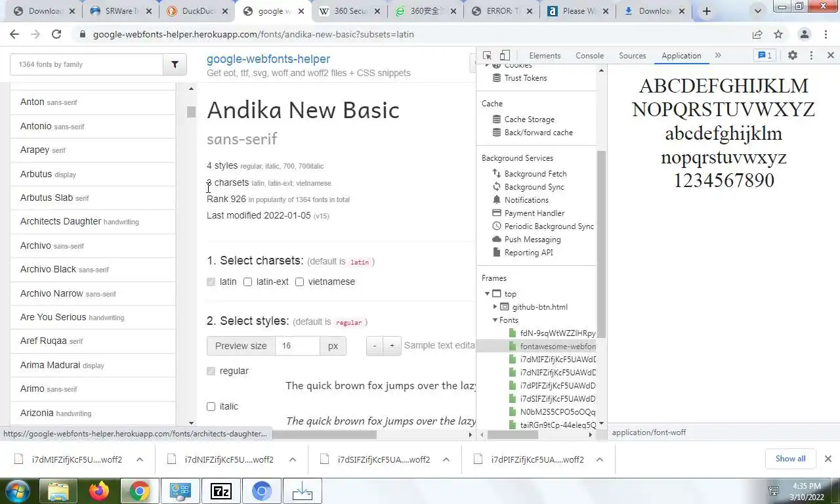
Task: Open the tab search dropdown arrow
Action: pyautogui.click(x=758, y=11)
